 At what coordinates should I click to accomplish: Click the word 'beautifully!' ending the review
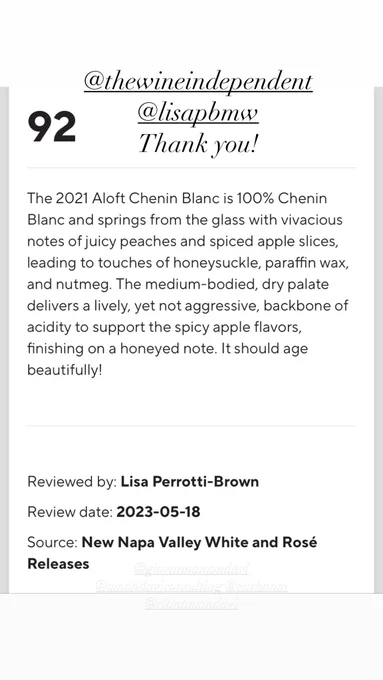[x=65, y=370]
